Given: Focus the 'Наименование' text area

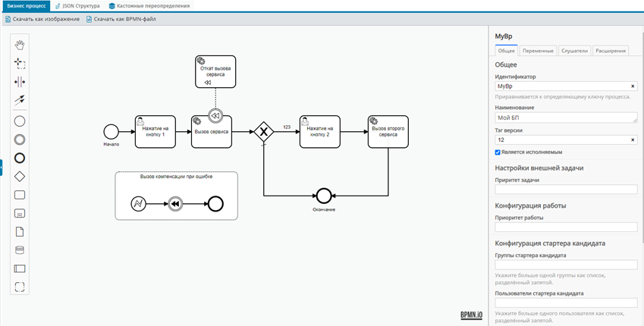Looking at the screenshot, I should coord(566,118).
